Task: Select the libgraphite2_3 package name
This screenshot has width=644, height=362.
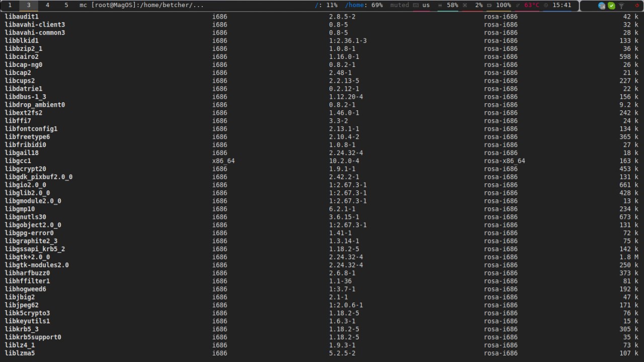Action: [x=31, y=241]
